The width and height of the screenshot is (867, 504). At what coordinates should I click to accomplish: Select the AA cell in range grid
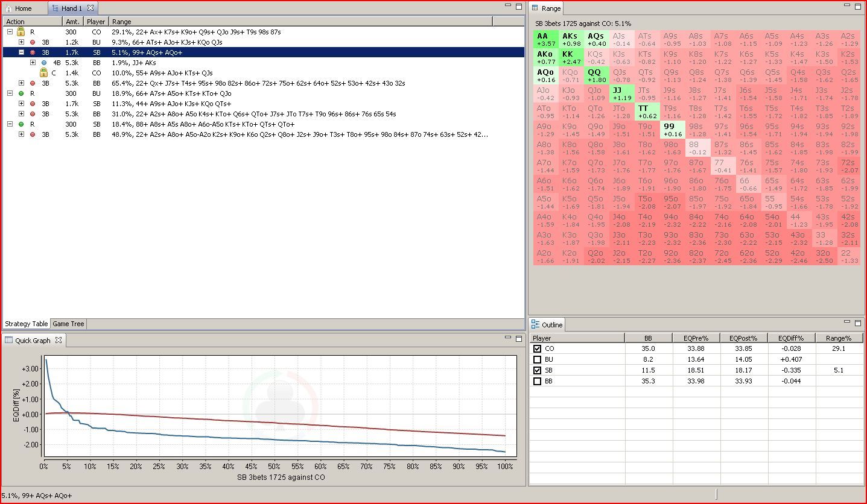546,39
